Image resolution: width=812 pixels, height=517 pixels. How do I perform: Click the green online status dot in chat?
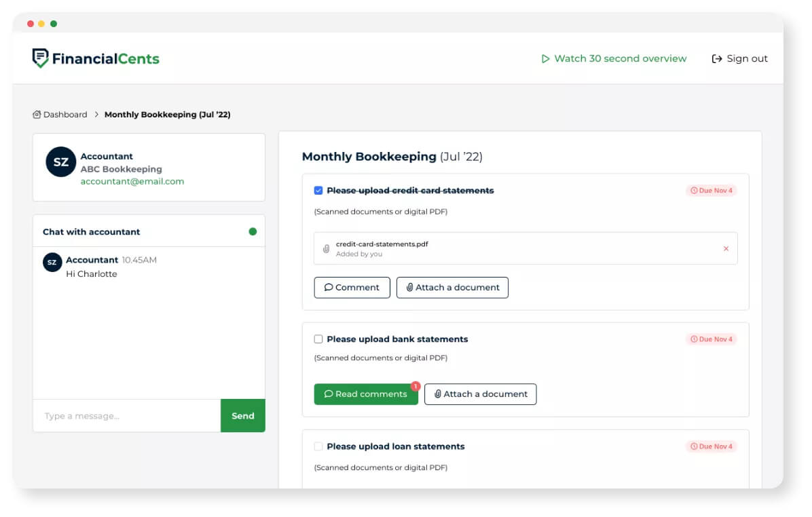[x=253, y=231]
